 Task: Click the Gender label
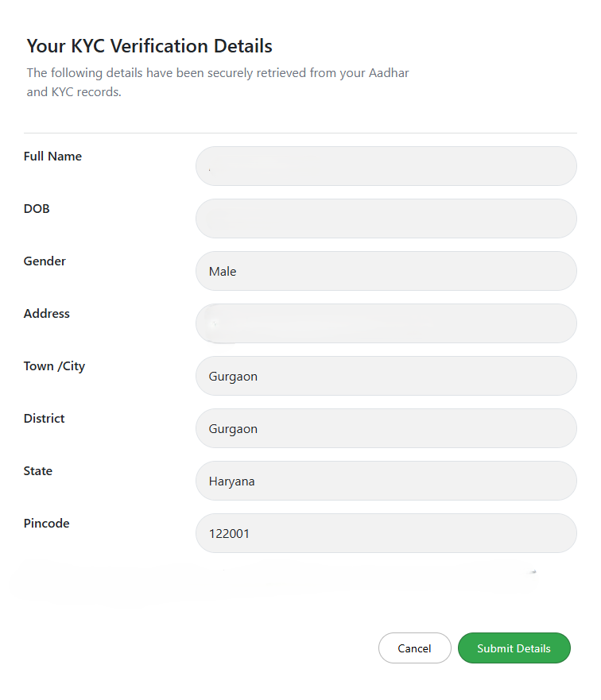(x=45, y=261)
